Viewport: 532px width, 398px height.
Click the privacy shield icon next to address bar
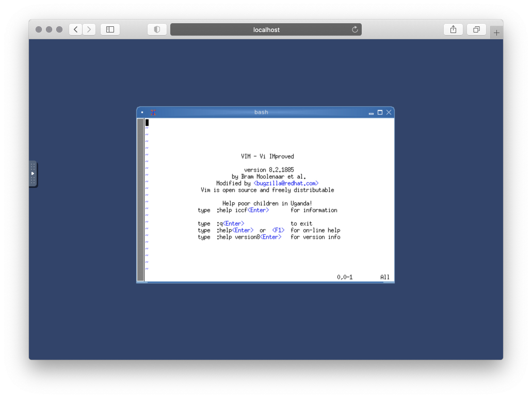click(x=157, y=29)
